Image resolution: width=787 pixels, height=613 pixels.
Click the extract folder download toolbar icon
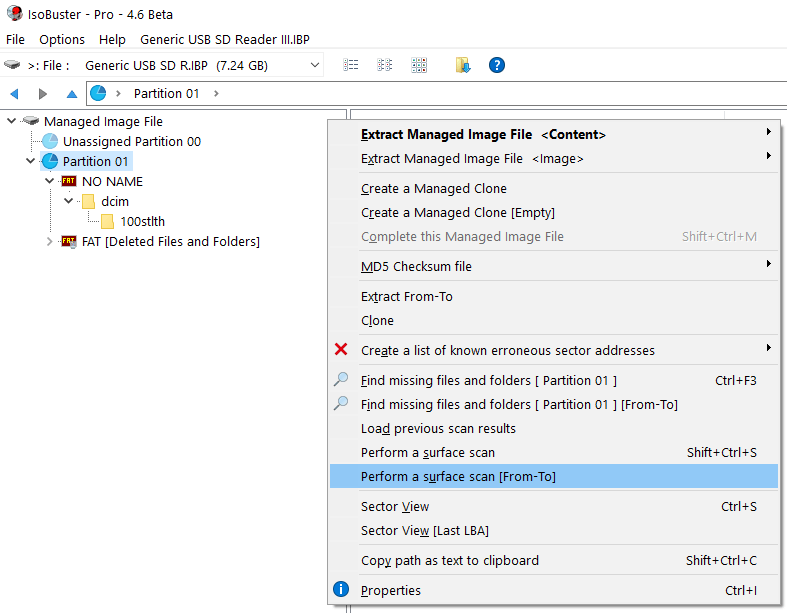click(463, 65)
